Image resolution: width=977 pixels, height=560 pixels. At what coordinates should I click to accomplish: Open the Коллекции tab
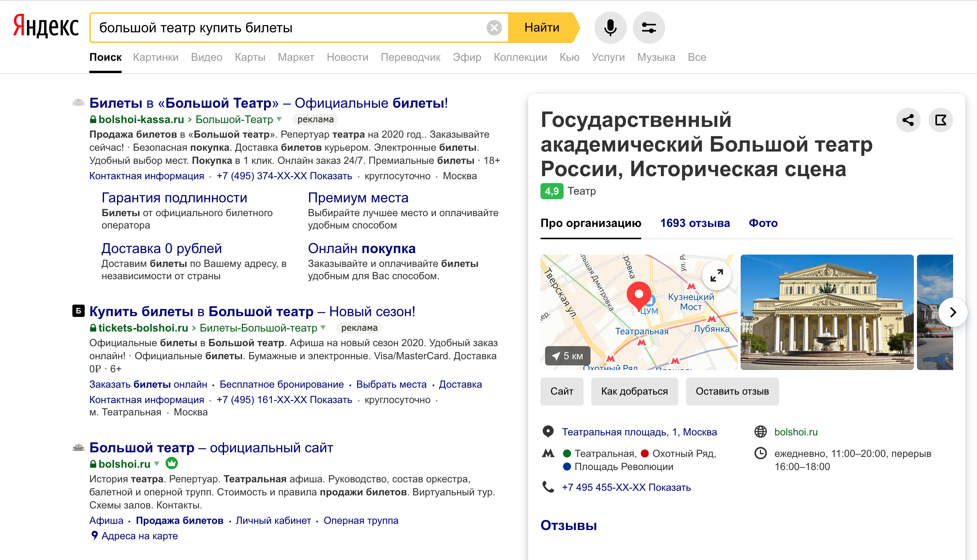pos(520,57)
